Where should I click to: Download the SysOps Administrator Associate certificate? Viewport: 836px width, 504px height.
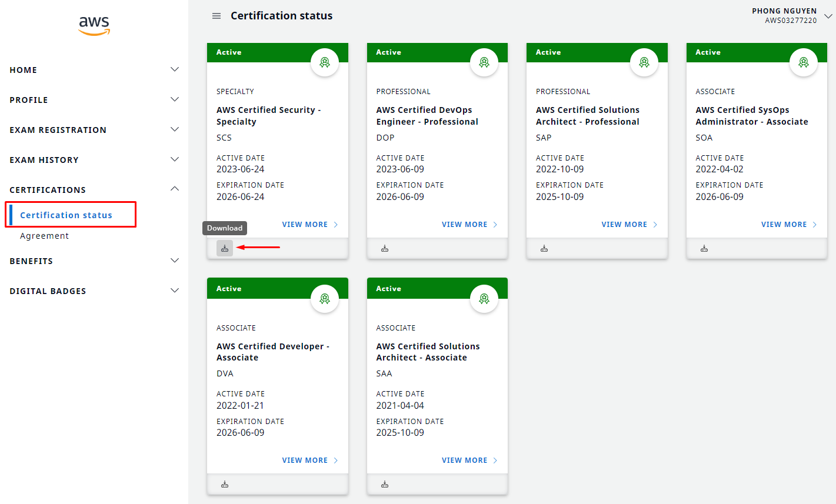point(704,249)
